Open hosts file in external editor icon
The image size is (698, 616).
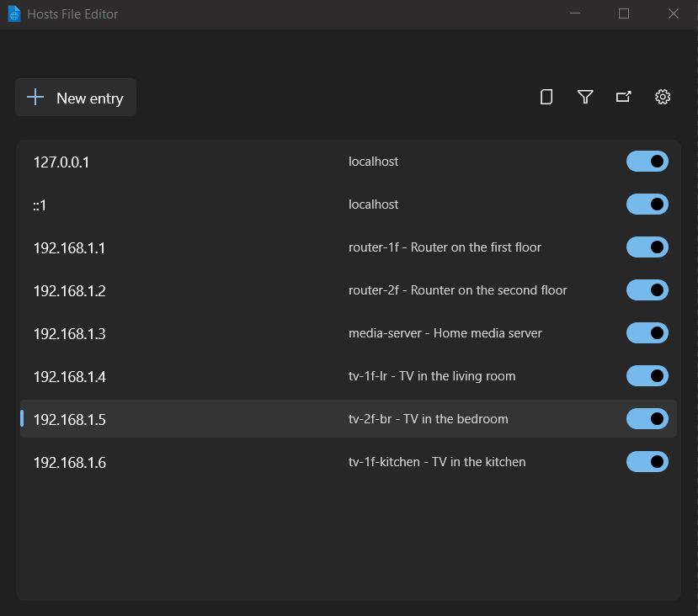(x=623, y=97)
